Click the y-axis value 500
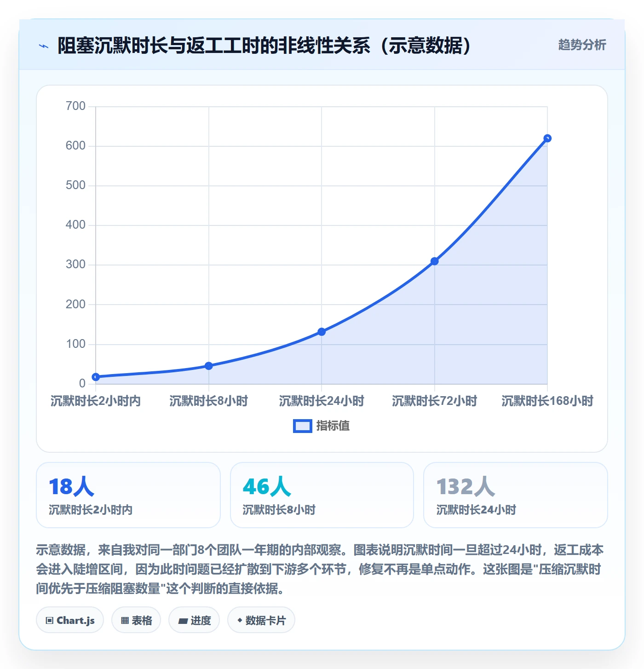The image size is (644, 669). coord(75,185)
